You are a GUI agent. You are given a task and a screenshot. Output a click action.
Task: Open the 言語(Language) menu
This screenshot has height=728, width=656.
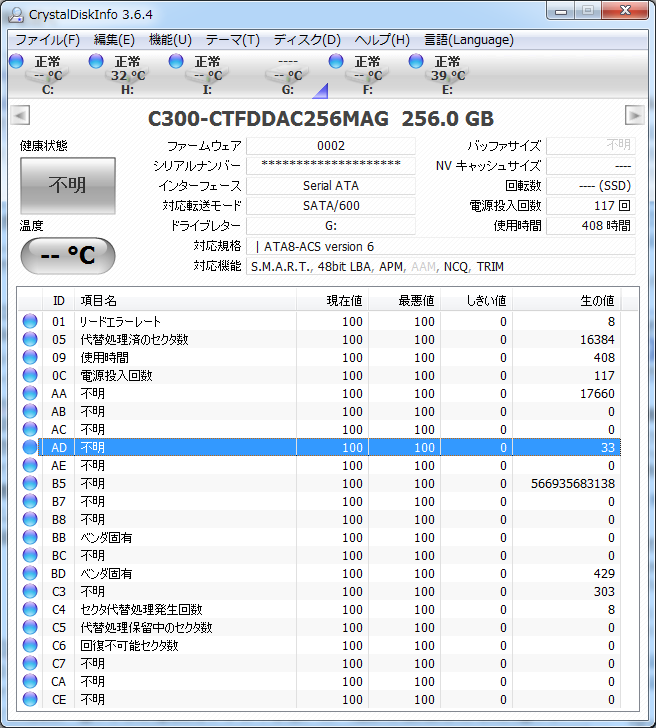click(x=469, y=40)
